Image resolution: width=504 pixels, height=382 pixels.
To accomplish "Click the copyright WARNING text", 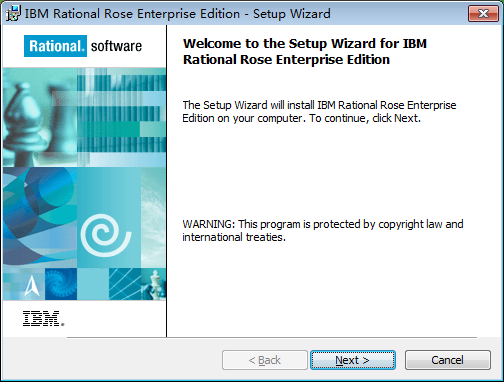I will 323,230.
